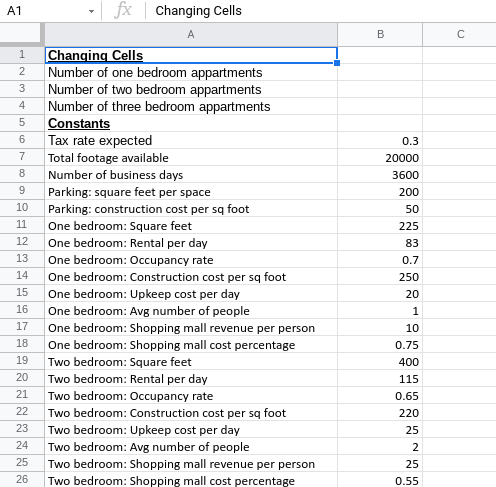Select two bedroom occupancy value 0.65
496x487 pixels.
(380, 395)
